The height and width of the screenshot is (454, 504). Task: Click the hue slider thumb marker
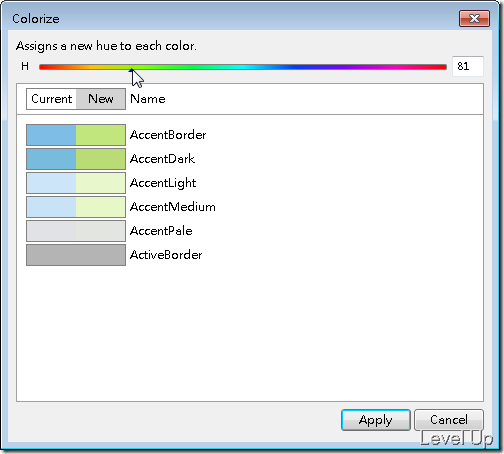point(131,70)
